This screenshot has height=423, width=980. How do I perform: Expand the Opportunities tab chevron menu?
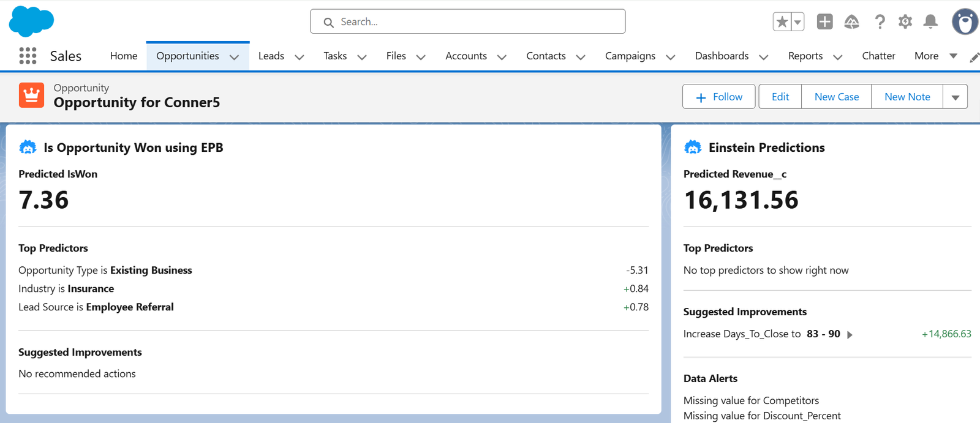pyautogui.click(x=234, y=57)
